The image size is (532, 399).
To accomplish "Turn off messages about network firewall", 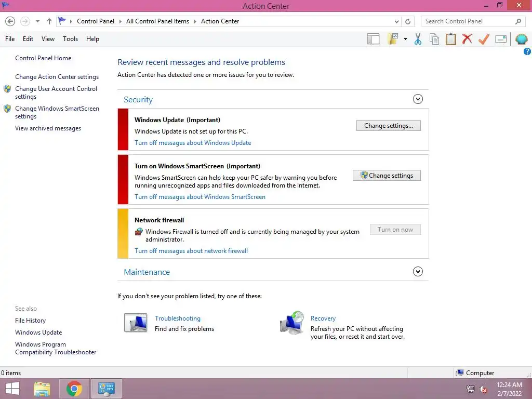I will (x=191, y=251).
